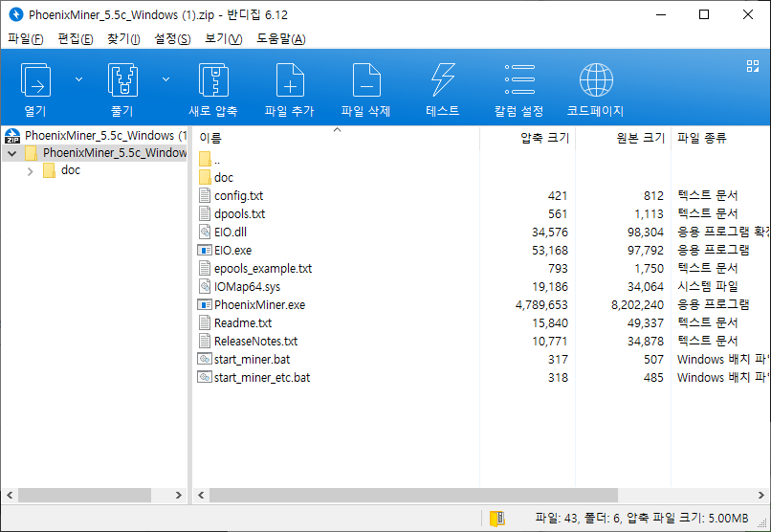Viewport: 771px width, 532px height.
Task: Select the PhoenixMiner.exe file icon
Action: coord(205,305)
